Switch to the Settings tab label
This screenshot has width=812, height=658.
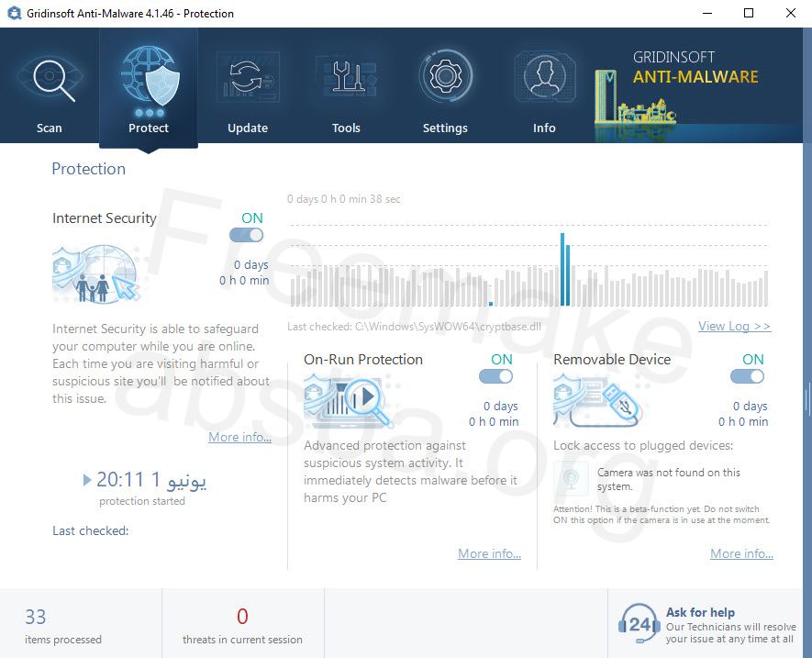click(445, 128)
